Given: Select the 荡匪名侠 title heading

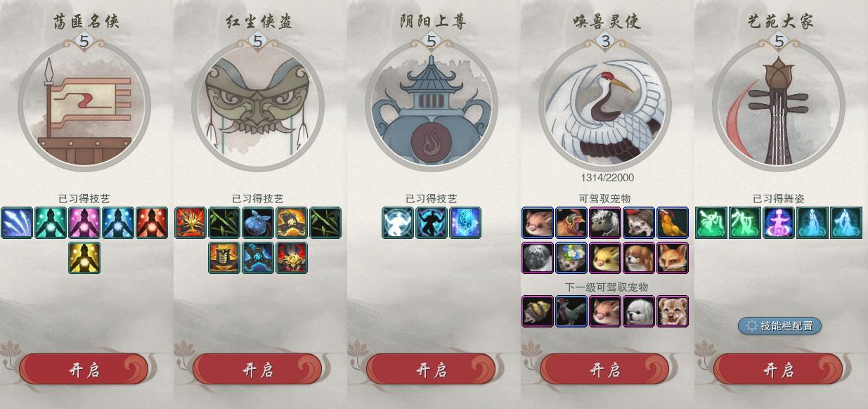Looking at the screenshot, I should coord(85,21).
